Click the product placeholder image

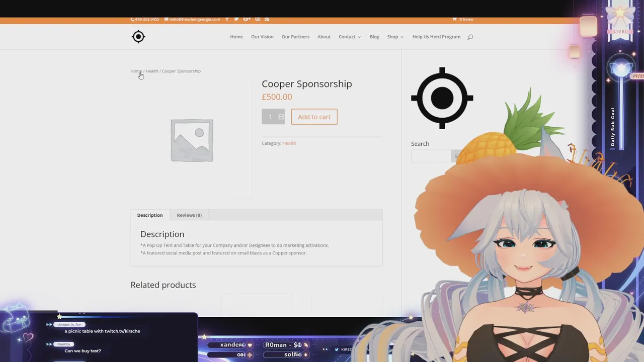tap(191, 140)
